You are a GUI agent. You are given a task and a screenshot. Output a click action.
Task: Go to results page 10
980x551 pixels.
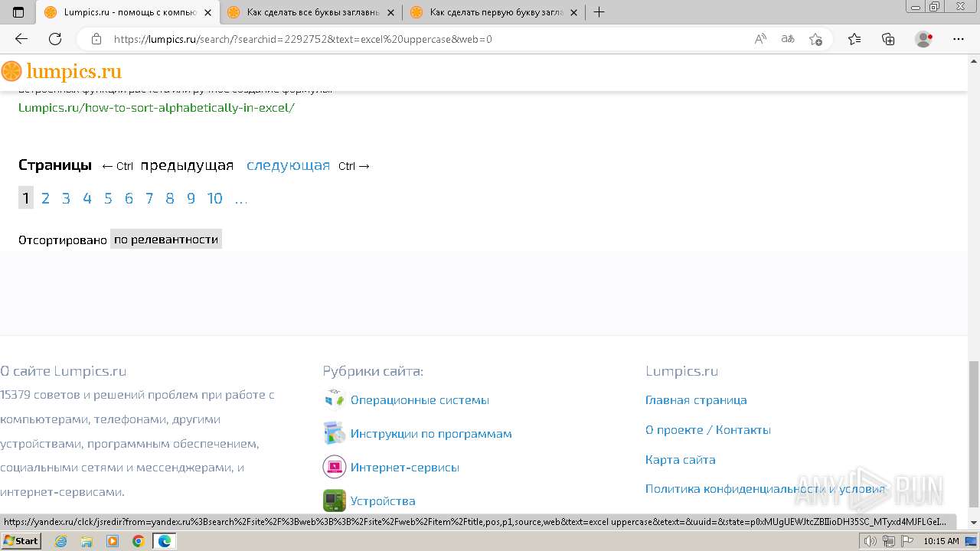[x=215, y=199]
